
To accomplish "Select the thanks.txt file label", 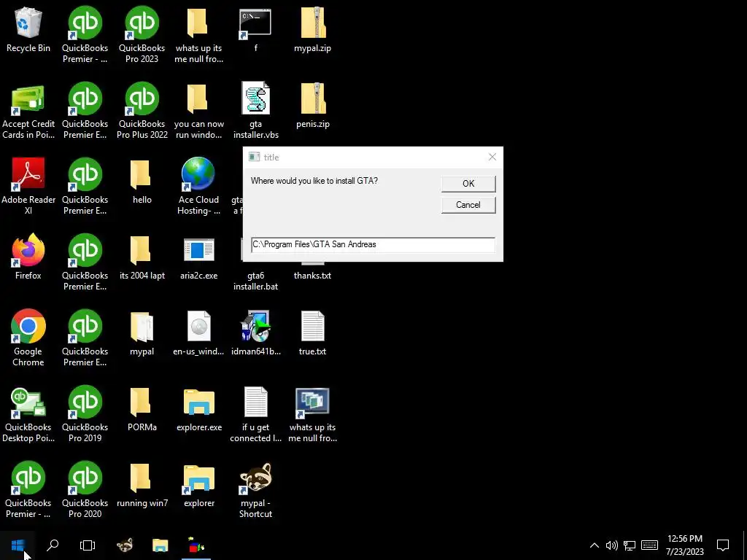I will (x=312, y=275).
